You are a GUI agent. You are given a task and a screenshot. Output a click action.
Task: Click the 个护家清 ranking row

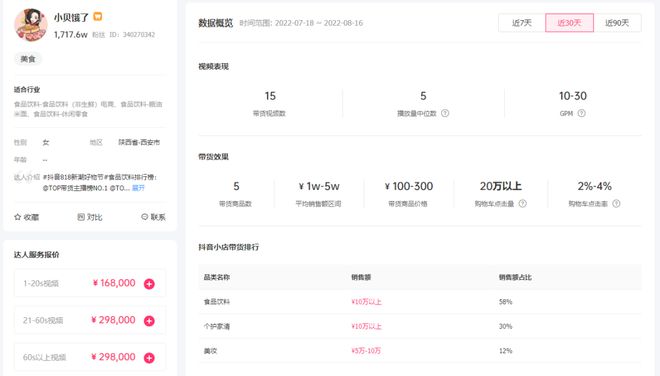click(x=420, y=326)
